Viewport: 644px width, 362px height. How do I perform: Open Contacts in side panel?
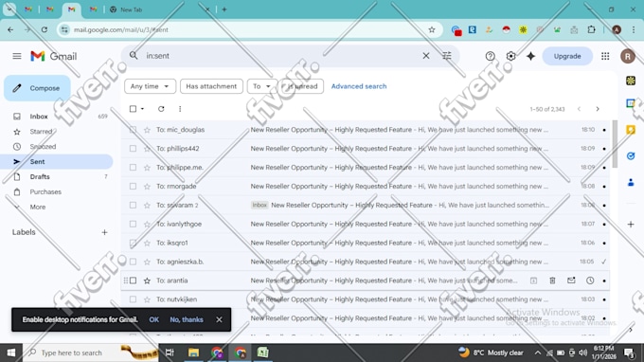631,183
